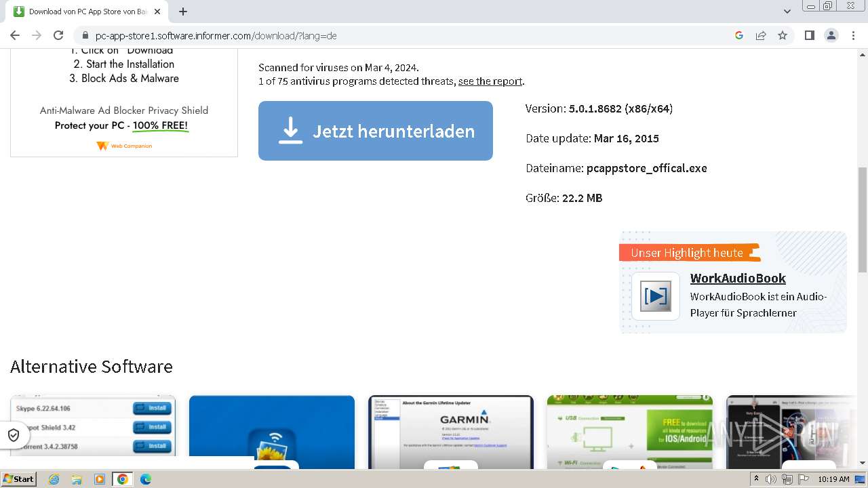The height and width of the screenshot is (488, 868).
Task: Open File Explorer from taskbar
Action: coord(77,479)
